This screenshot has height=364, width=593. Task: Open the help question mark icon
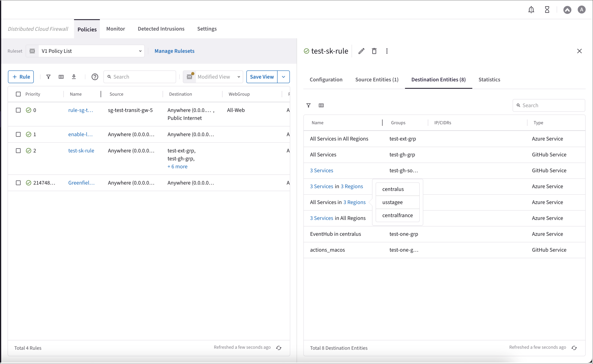[95, 77]
